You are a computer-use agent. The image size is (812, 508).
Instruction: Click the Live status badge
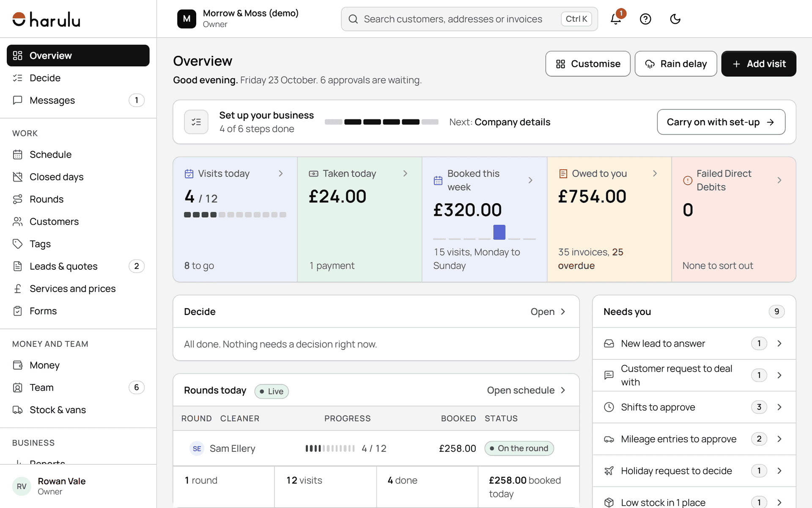272,392
